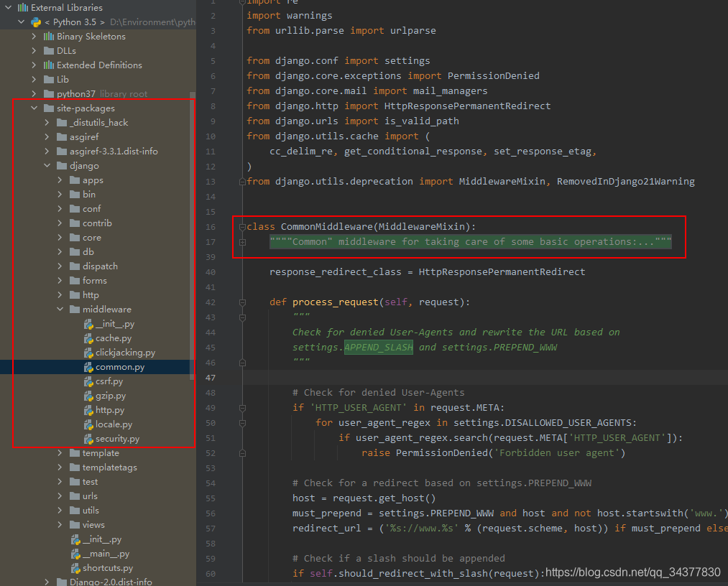
Task: Select middleware's __init__.py file
Action: point(115,324)
